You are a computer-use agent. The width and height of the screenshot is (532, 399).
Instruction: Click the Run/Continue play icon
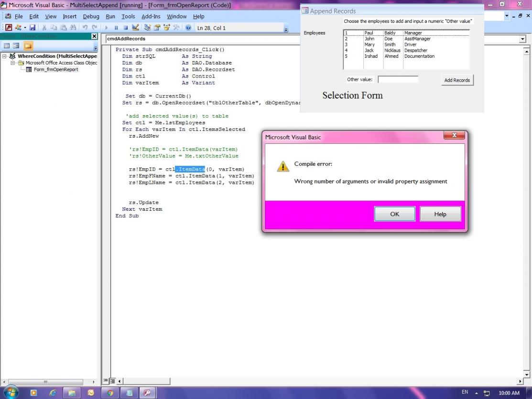point(107,28)
